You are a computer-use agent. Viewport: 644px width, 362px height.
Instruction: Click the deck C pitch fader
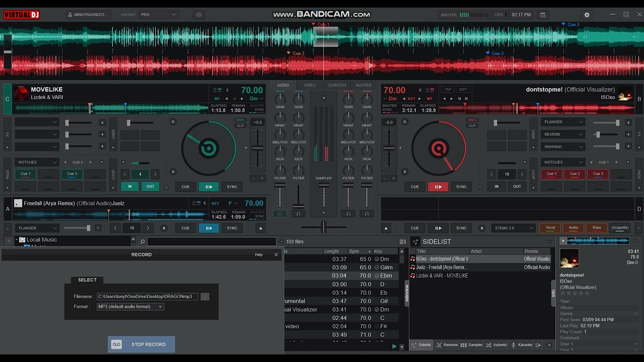pos(258,148)
